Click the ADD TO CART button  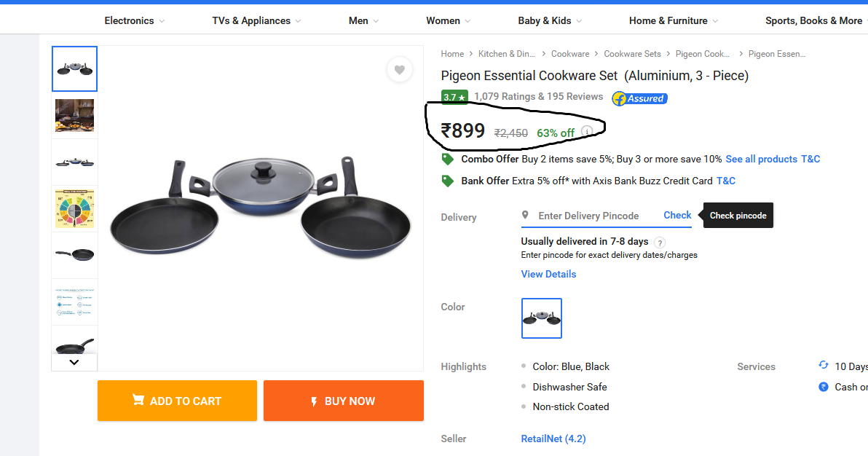(x=177, y=400)
